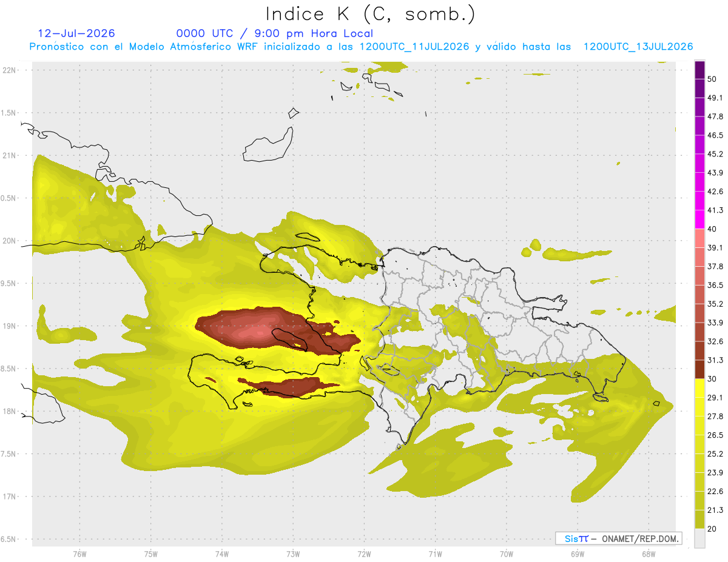Click legend value "50"

pos(713,79)
